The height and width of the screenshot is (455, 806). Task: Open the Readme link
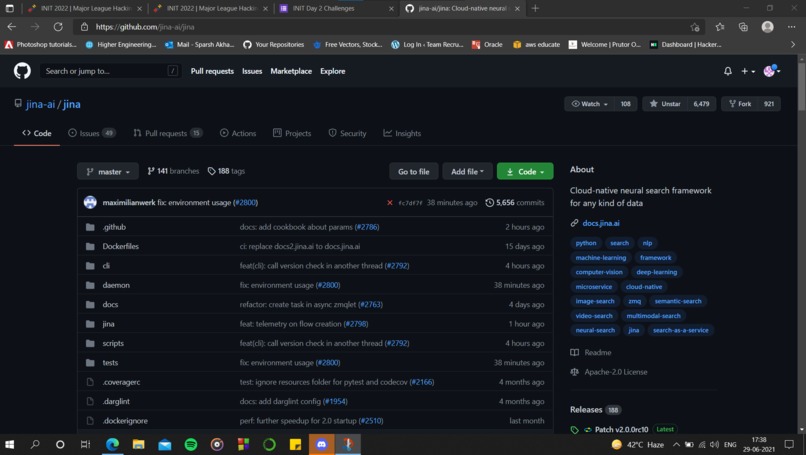pos(591,353)
